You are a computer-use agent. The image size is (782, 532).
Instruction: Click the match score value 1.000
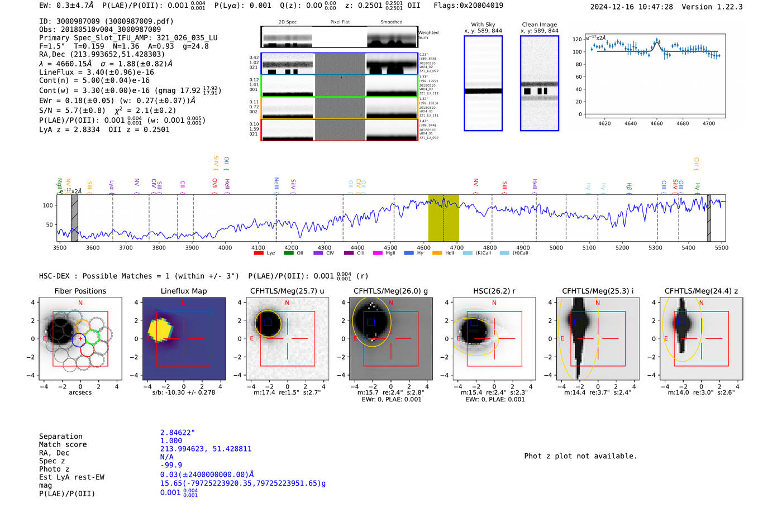tap(171, 440)
